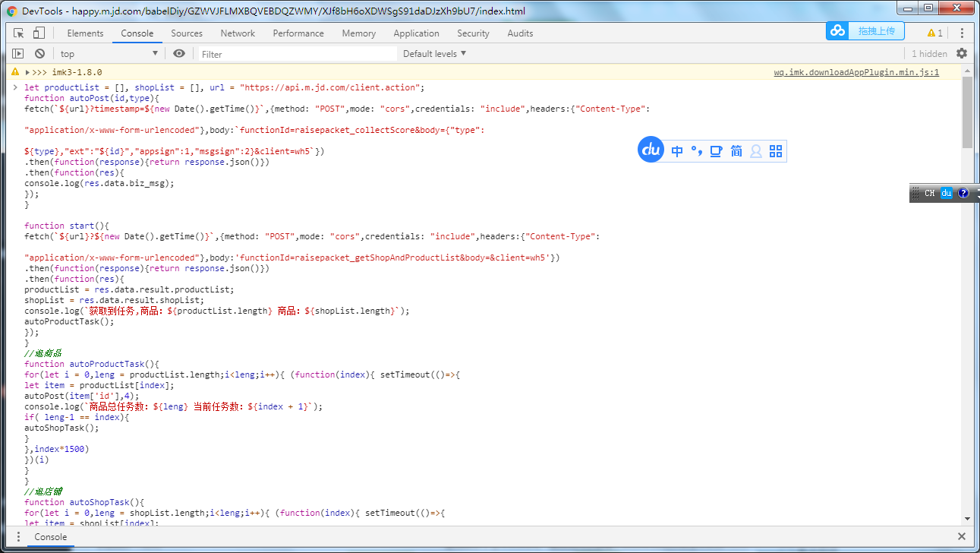Open the bottom drawer three-dot menu
Image resolution: width=980 pixels, height=553 pixels.
pyautogui.click(x=19, y=536)
